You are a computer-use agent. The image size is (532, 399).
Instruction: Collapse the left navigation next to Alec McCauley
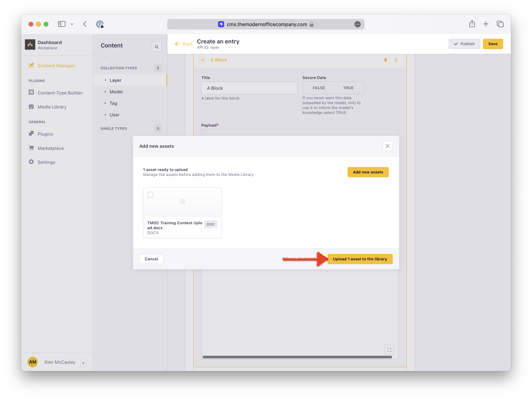tap(83, 363)
